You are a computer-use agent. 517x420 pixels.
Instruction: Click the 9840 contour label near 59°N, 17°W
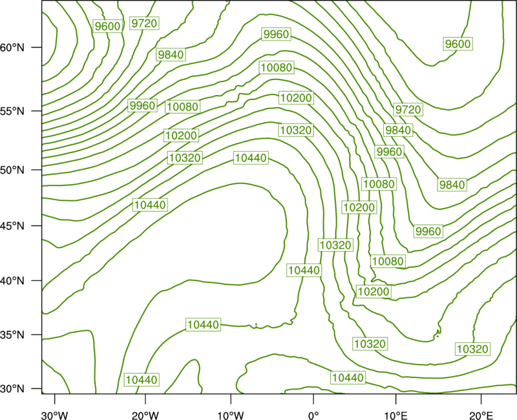point(171,54)
